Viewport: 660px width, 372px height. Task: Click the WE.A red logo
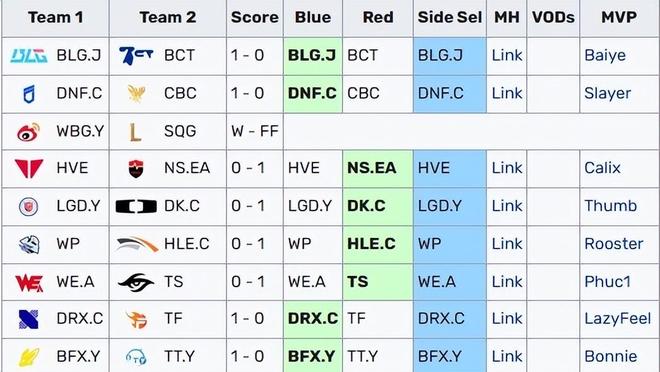(29, 282)
